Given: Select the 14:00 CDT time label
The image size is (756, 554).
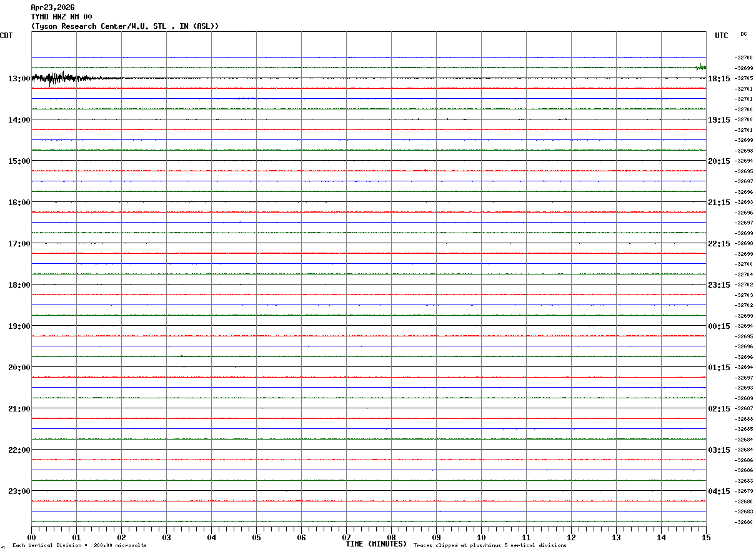Looking at the screenshot, I should pyautogui.click(x=19, y=120).
